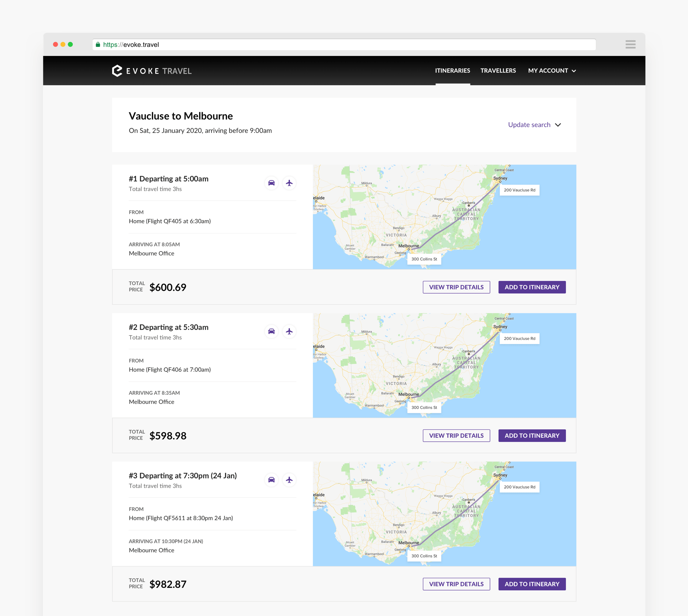Screen dimensions: 688x616
Task: Open the browser hamburger menu
Action: (x=630, y=44)
